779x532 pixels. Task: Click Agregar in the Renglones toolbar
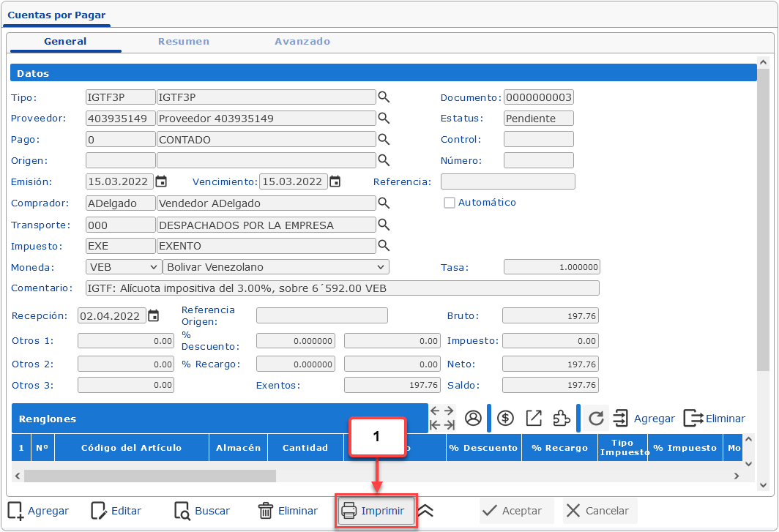coord(644,419)
